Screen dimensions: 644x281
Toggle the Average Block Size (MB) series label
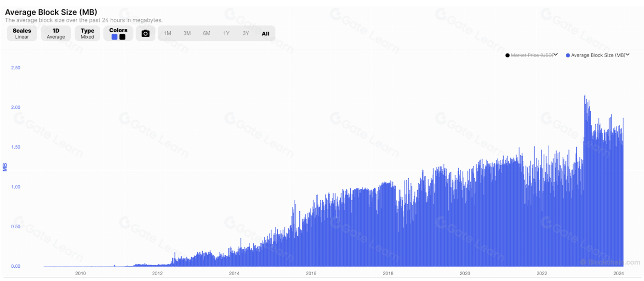pos(598,55)
